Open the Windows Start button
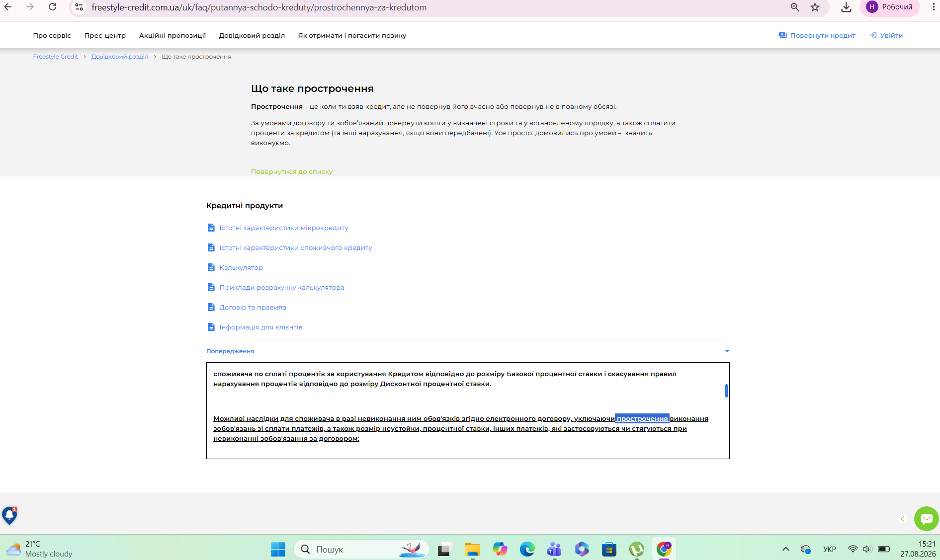The height and width of the screenshot is (560, 940). click(278, 549)
